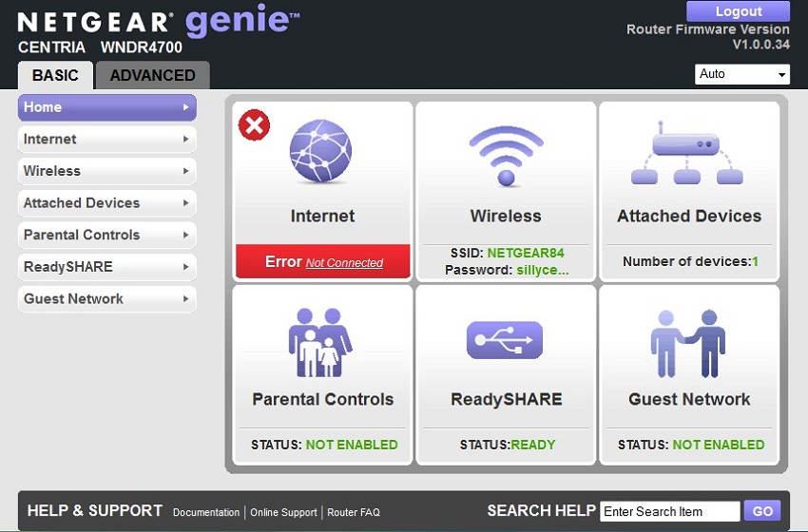
Task: Open the Auto language dropdown
Action: (x=742, y=74)
